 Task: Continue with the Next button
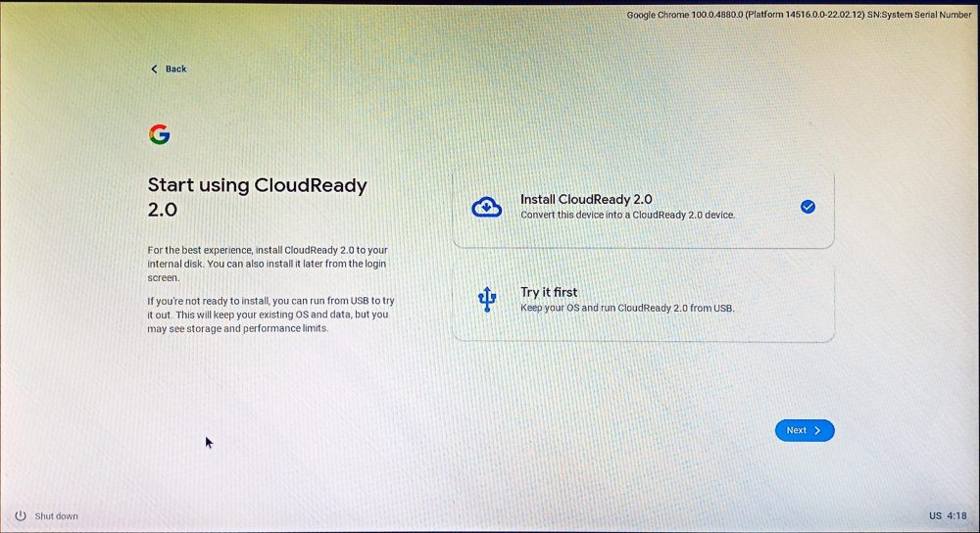pos(805,430)
